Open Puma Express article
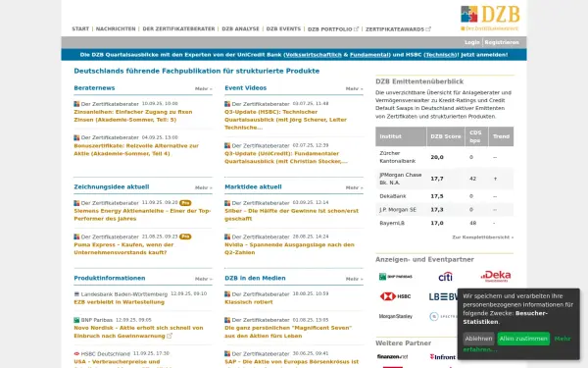Viewport: 588px width, 368px height. point(123,248)
